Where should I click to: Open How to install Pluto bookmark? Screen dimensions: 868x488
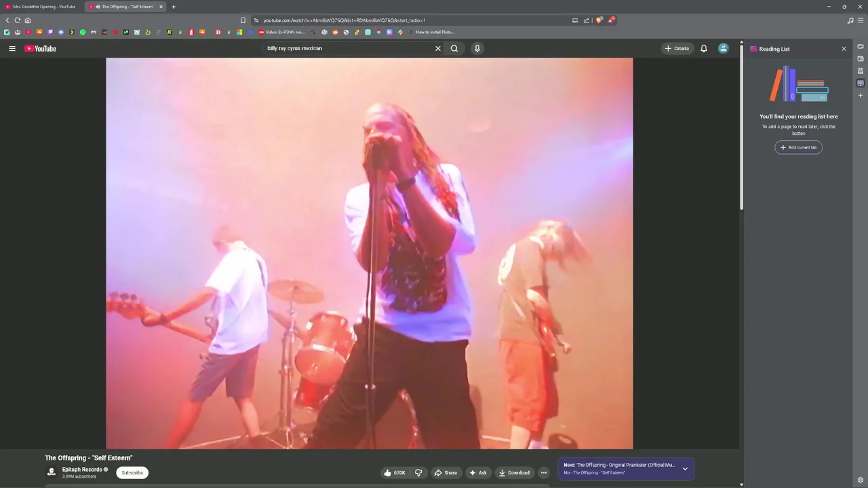pyautogui.click(x=431, y=32)
